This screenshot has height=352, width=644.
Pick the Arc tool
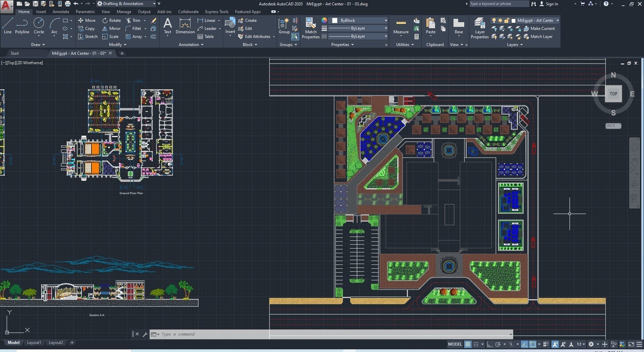[x=54, y=26]
